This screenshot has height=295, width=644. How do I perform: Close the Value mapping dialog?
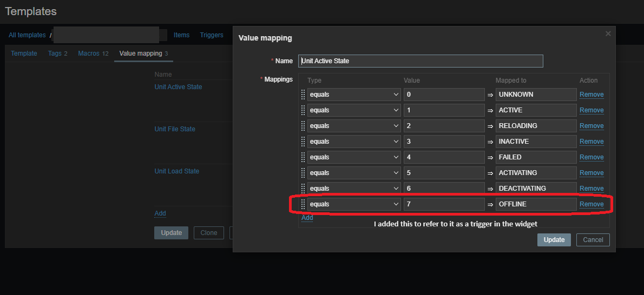click(608, 34)
